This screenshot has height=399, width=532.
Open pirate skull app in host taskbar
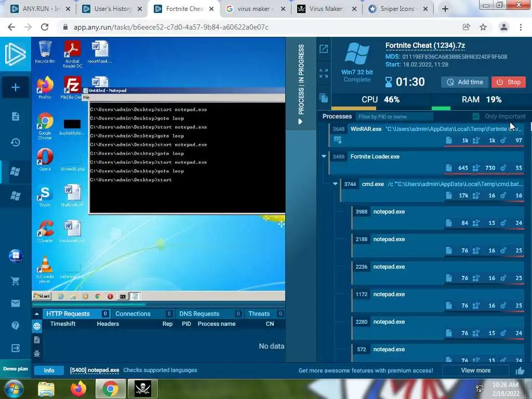pos(142,389)
